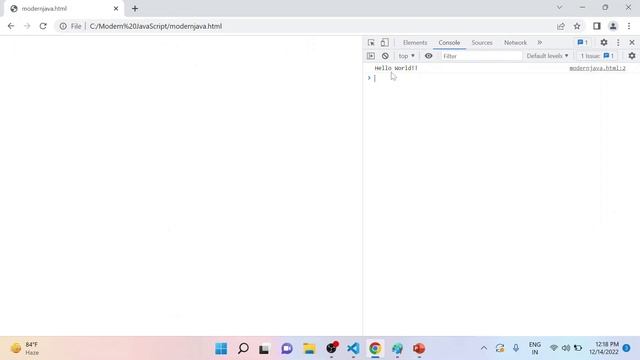The height and width of the screenshot is (360, 640).
Task: Click the 1 Issue link in the console bar
Action: pos(597,56)
